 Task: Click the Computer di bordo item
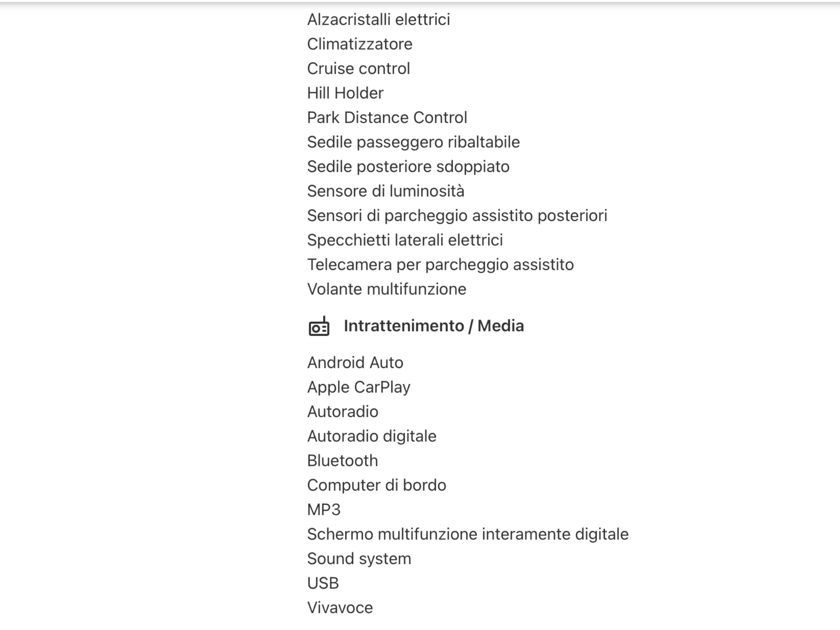point(376,486)
